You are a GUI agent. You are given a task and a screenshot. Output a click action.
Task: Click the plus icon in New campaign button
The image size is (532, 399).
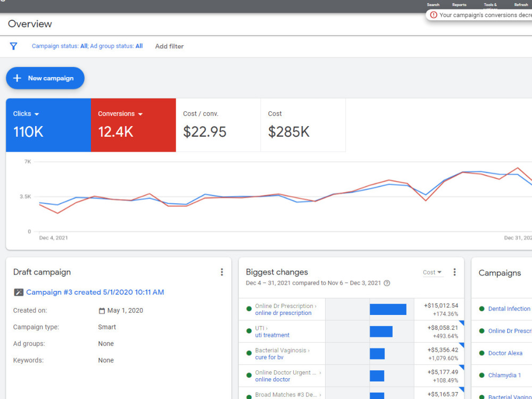click(x=17, y=78)
